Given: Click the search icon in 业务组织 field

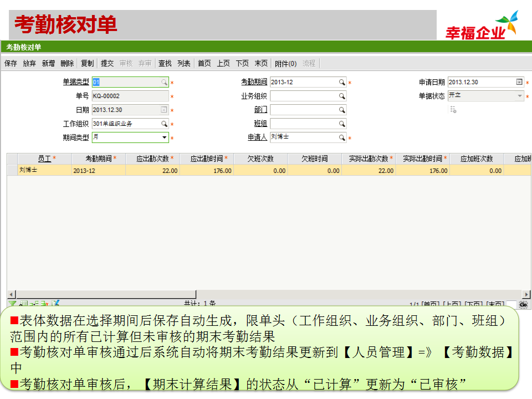Looking at the screenshot, I should (x=342, y=96).
